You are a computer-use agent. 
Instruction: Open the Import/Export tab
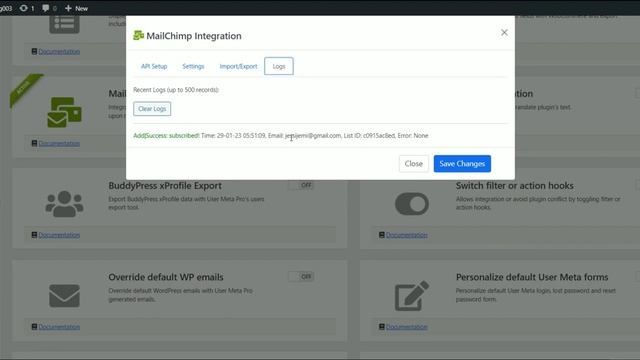click(x=238, y=66)
